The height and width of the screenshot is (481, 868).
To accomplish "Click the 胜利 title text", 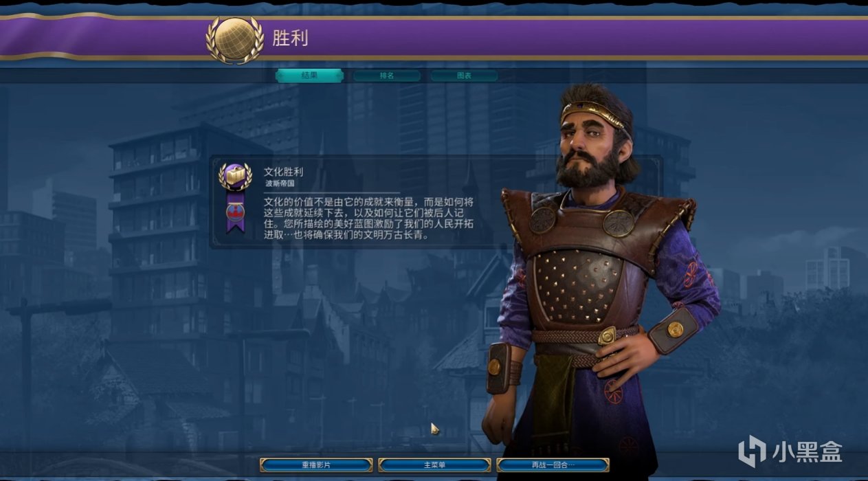I will click(x=290, y=38).
